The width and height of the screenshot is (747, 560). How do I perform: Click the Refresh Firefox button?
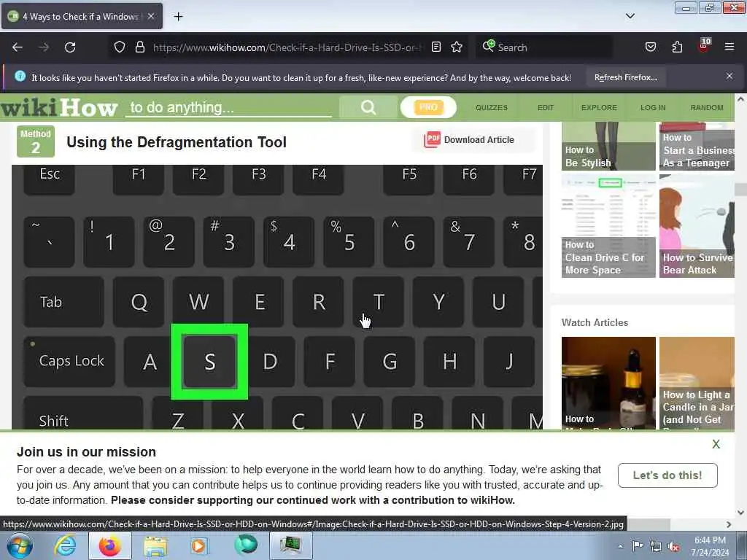click(625, 77)
